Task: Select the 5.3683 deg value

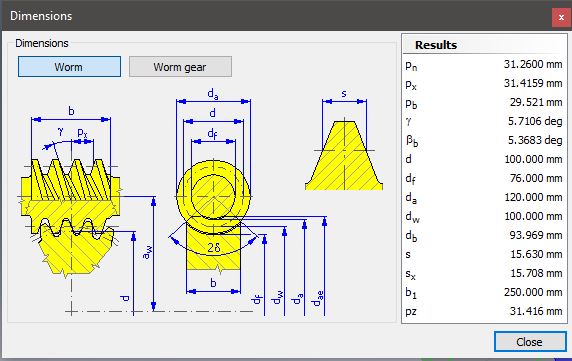Action: coord(535,140)
